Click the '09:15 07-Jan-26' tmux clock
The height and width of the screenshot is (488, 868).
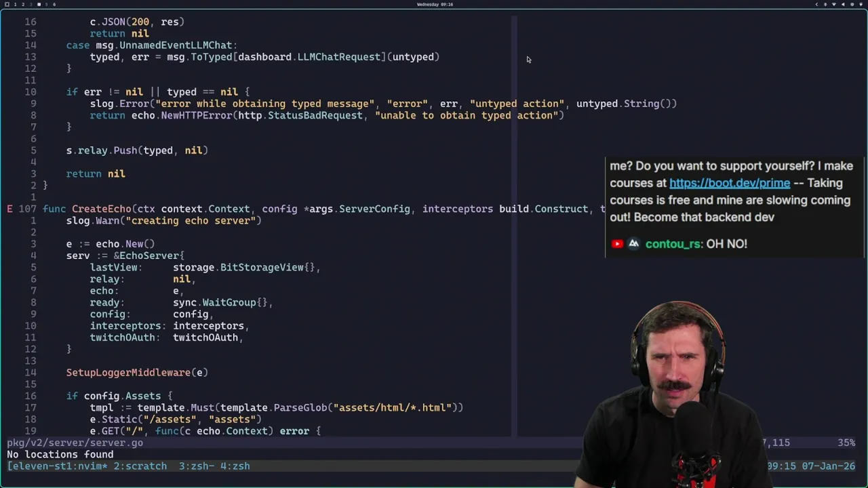tap(811, 466)
